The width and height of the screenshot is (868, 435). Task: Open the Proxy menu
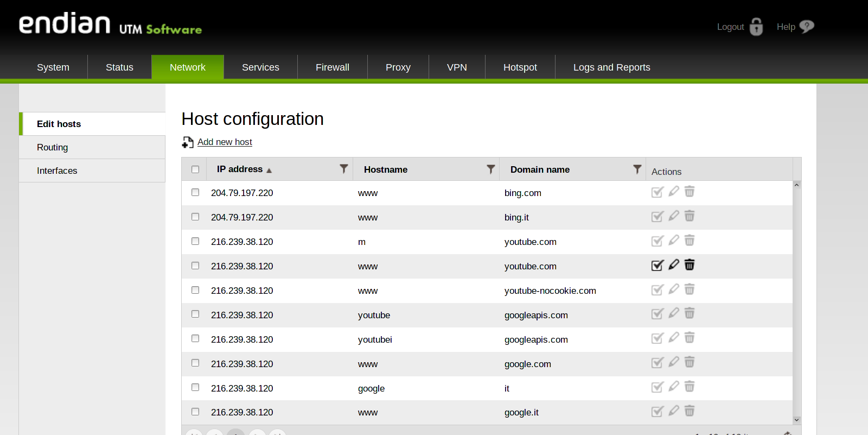[398, 67]
